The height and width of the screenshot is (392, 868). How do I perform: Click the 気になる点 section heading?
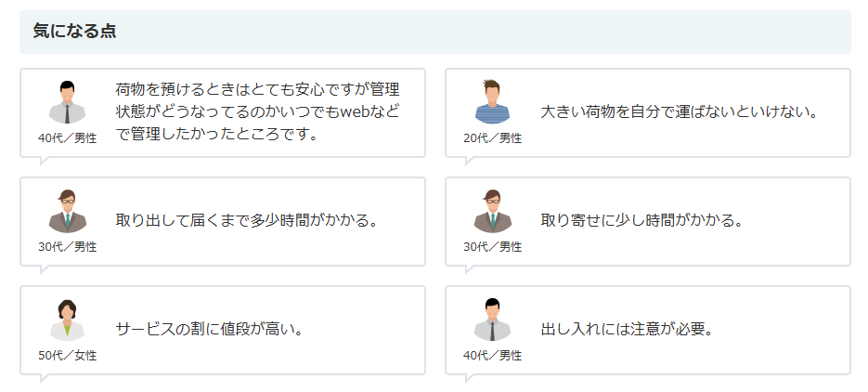[74, 31]
